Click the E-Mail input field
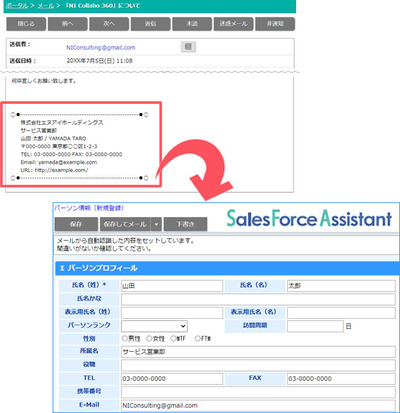Viewport: 400px width, 413px height. click(258, 406)
